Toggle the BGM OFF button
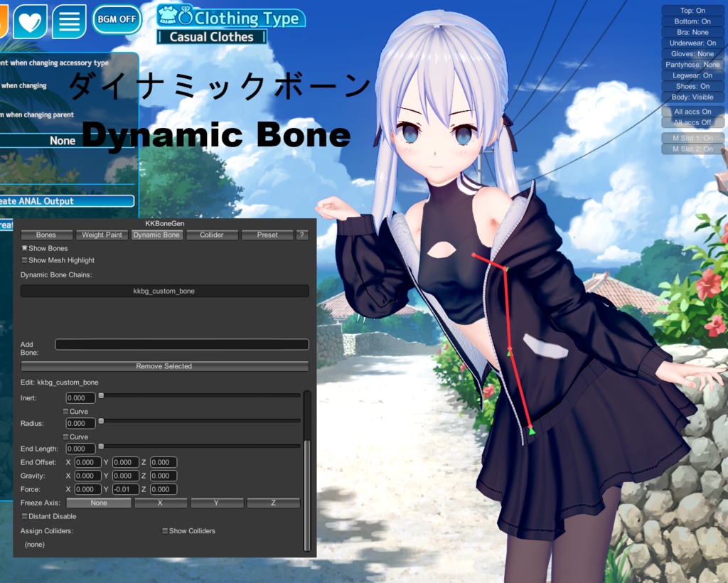Image resolution: width=728 pixels, height=583 pixels. pyautogui.click(x=117, y=19)
